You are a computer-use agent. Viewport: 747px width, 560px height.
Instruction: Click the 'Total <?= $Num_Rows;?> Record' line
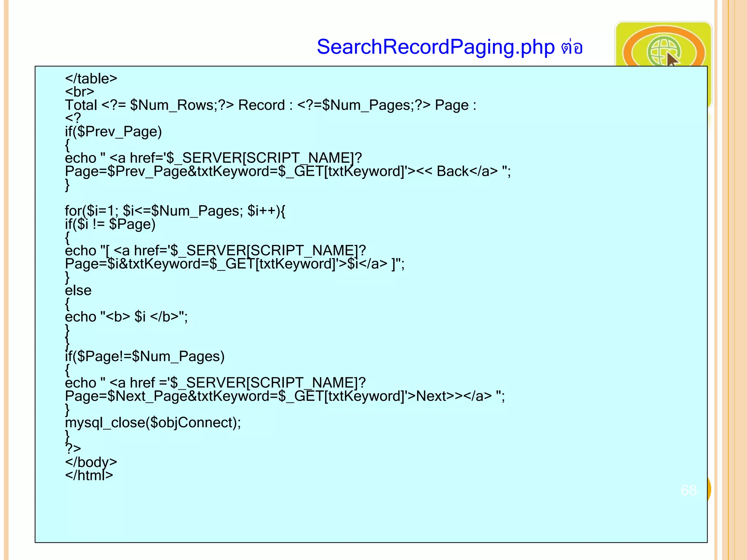270,105
